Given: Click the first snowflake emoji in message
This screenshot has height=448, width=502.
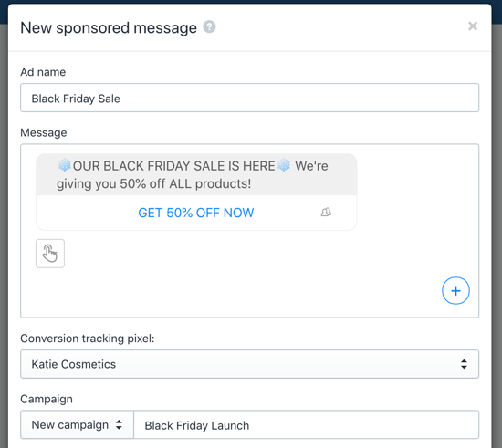Looking at the screenshot, I should click(x=65, y=165).
